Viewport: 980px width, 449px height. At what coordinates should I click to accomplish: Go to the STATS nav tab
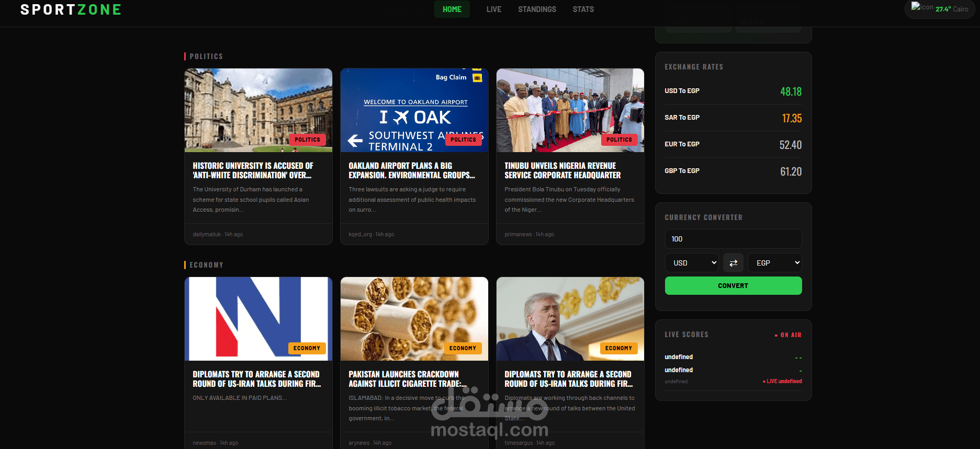click(x=583, y=9)
